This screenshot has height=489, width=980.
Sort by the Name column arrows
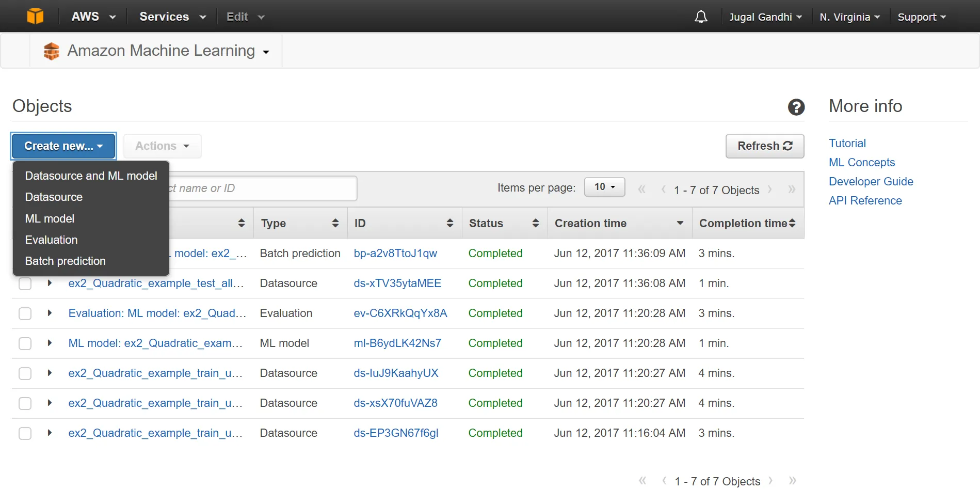(242, 223)
